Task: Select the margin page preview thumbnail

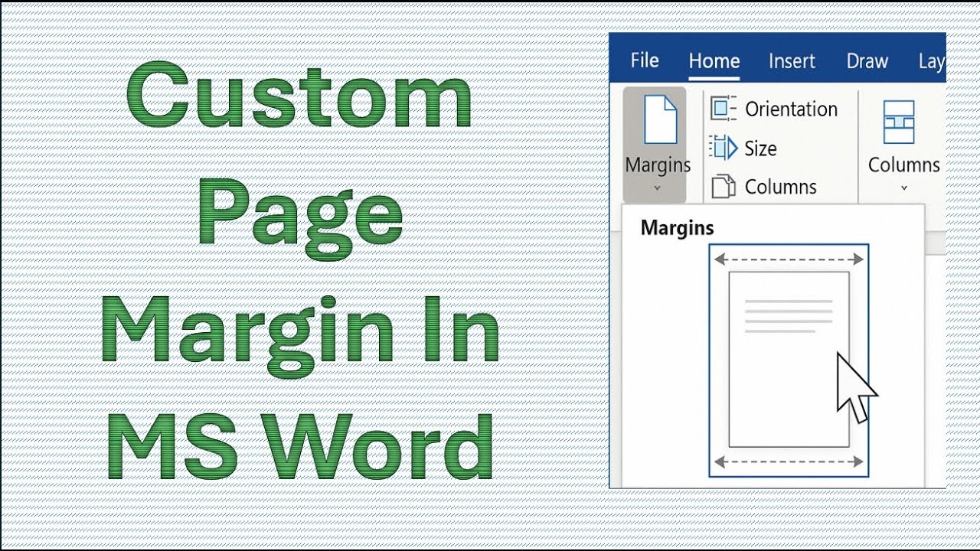Action: (789, 360)
